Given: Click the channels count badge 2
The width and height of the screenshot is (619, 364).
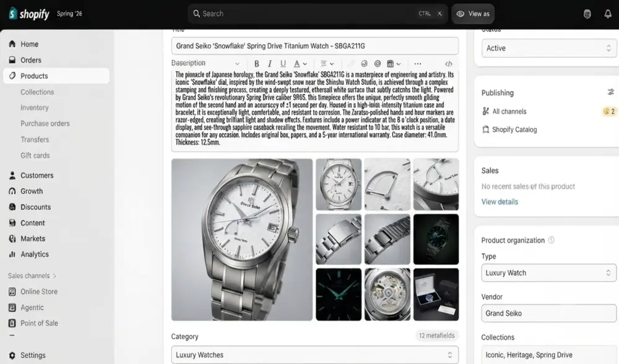Looking at the screenshot, I should [609, 111].
